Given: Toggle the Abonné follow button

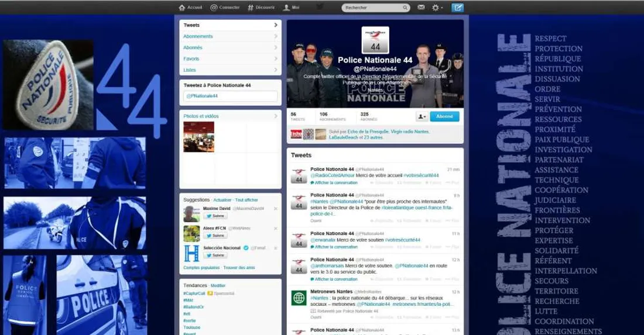Looking at the screenshot, I should coord(444,116).
